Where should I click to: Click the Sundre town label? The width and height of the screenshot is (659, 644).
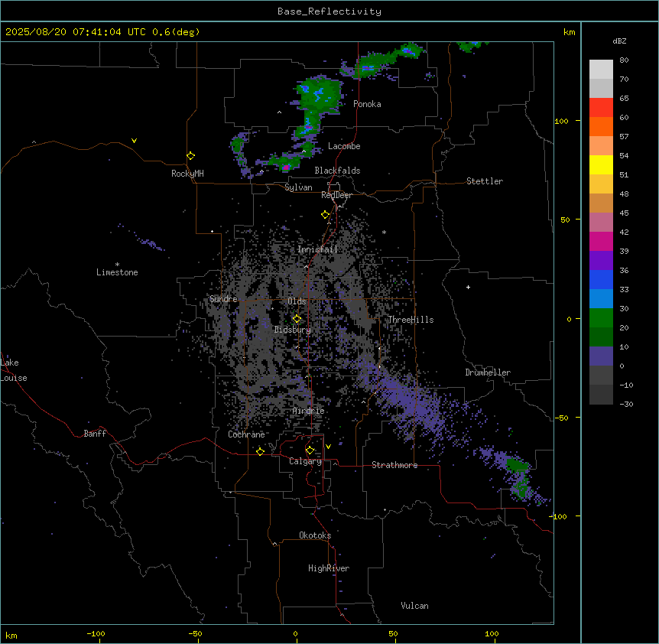[223, 299]
